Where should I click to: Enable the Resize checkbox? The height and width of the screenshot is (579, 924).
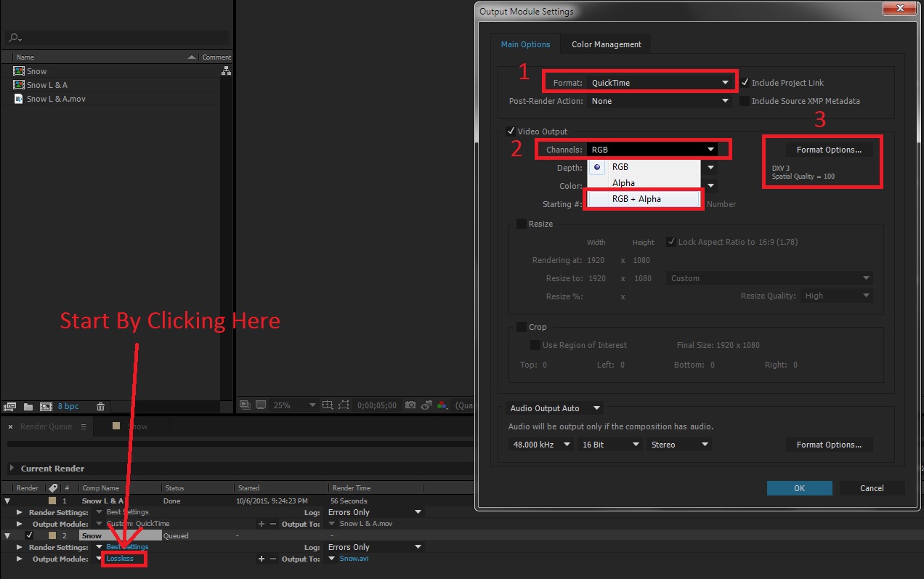click(521, 224)
